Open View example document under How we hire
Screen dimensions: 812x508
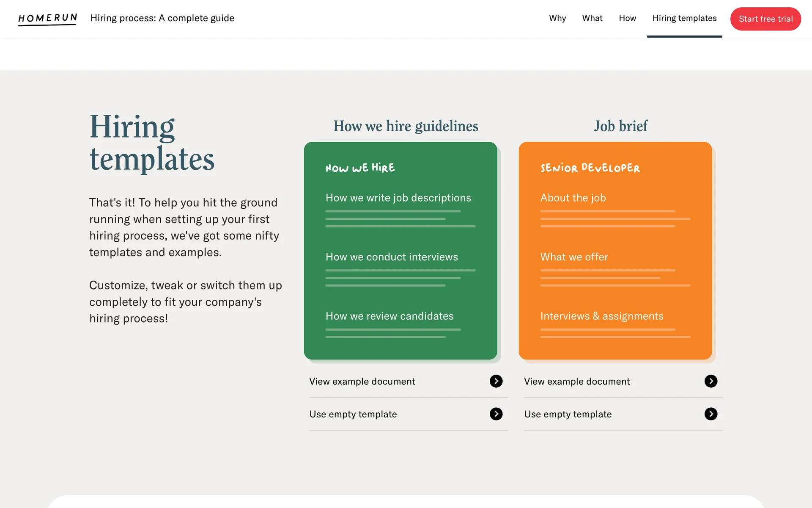point(362,381)
